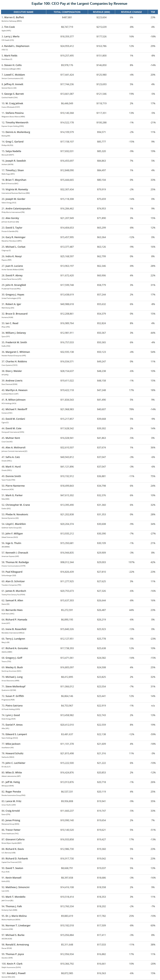This screenshot has height=980, width=160.
Task: Click Larry J. Merlo's name
Action: coord(12,37)
